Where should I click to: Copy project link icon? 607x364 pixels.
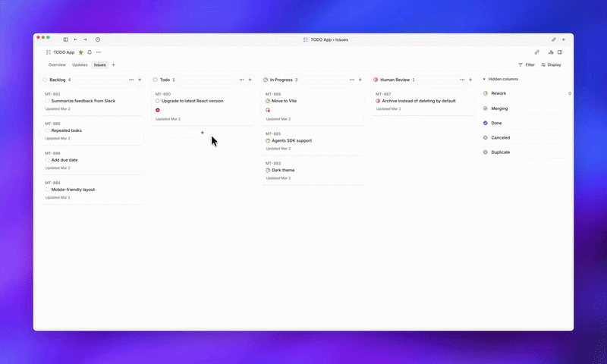click(x=537, y=52)
